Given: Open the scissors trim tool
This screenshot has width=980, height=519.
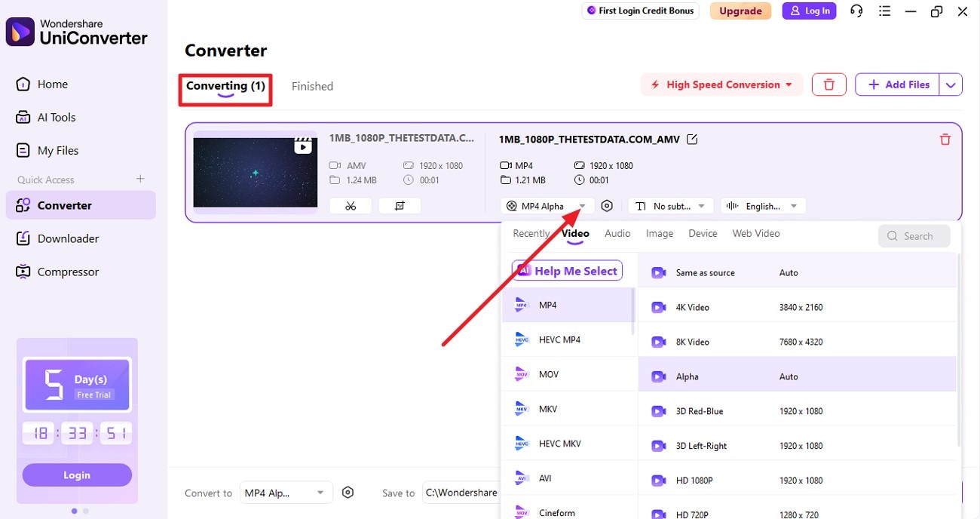Looking at the screenshot, I should 351,206.
